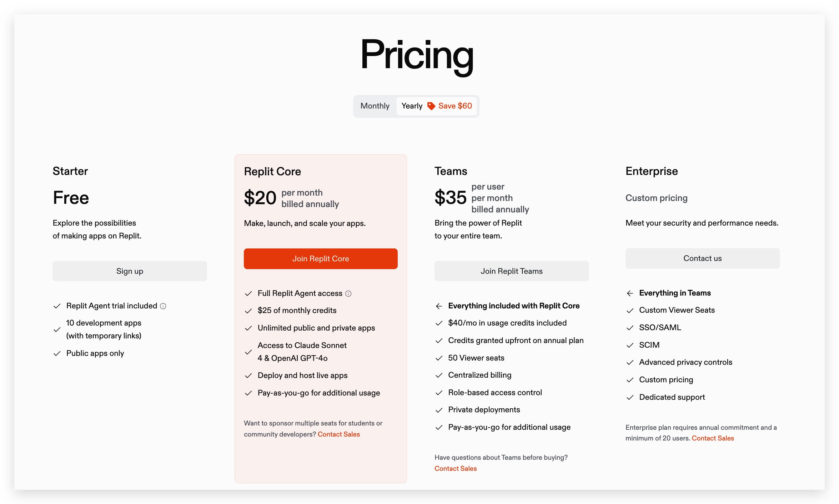This screenshot has width=839, height=504.
Task: Click arrow icon beside Everything included with Replit Core
Action: 439,306
